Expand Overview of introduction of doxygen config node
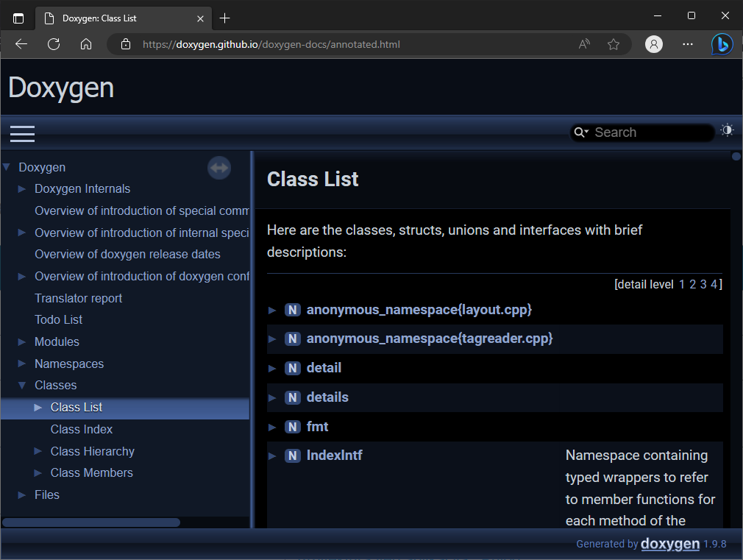 (x=22, y=277)
